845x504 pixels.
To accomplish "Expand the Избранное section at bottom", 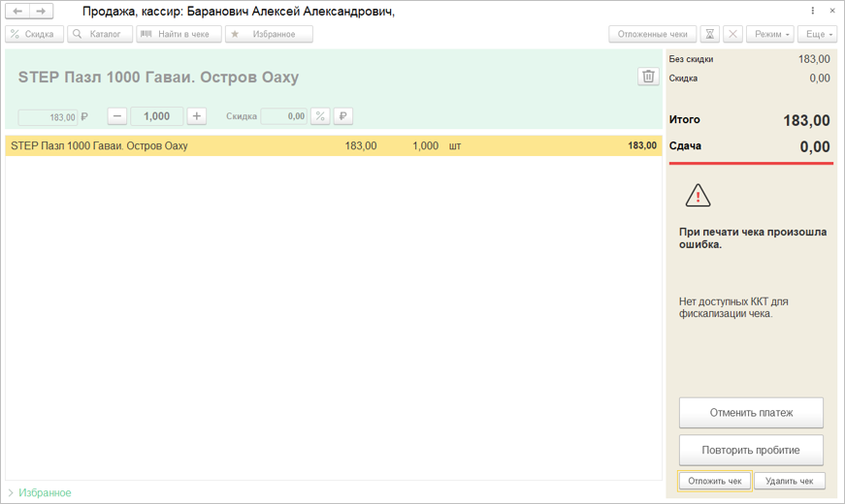I will point(40,492).
